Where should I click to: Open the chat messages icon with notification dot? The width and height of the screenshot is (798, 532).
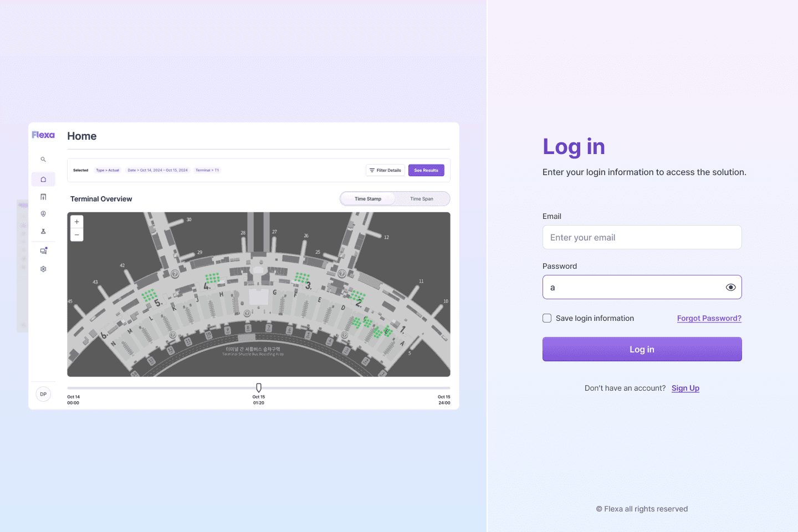pyautogui.click(x=44, y=250)
